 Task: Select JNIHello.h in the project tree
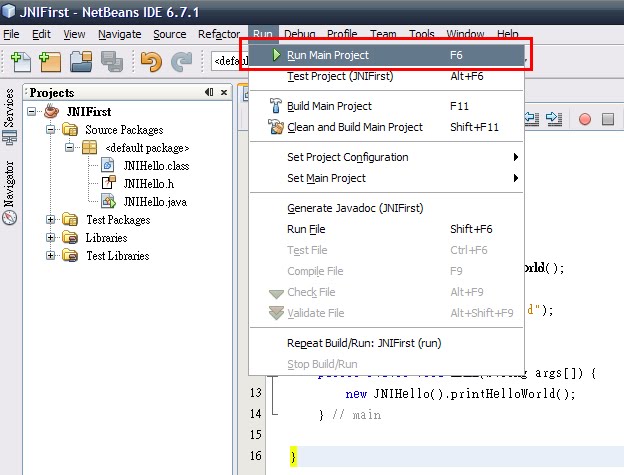coord(149,183)
